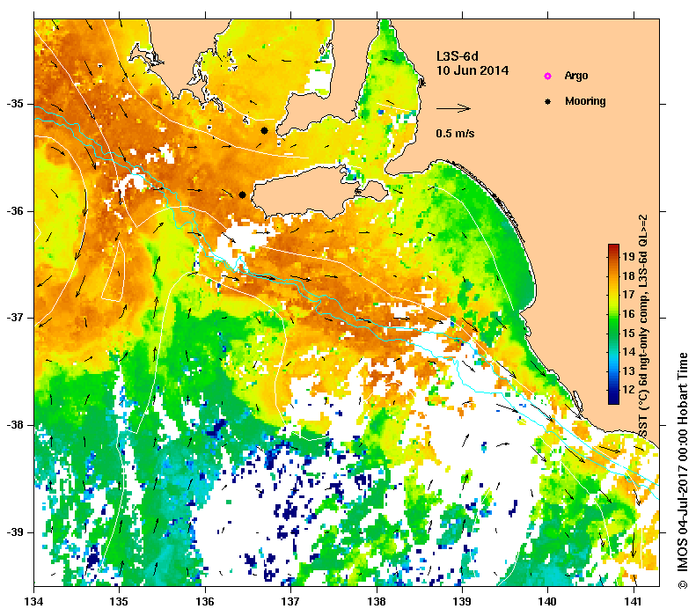Image resolution: width=696 pixels, height=616 pixels.
Task: Click the longitude label '141'
Action: click(x=634, y=602)
